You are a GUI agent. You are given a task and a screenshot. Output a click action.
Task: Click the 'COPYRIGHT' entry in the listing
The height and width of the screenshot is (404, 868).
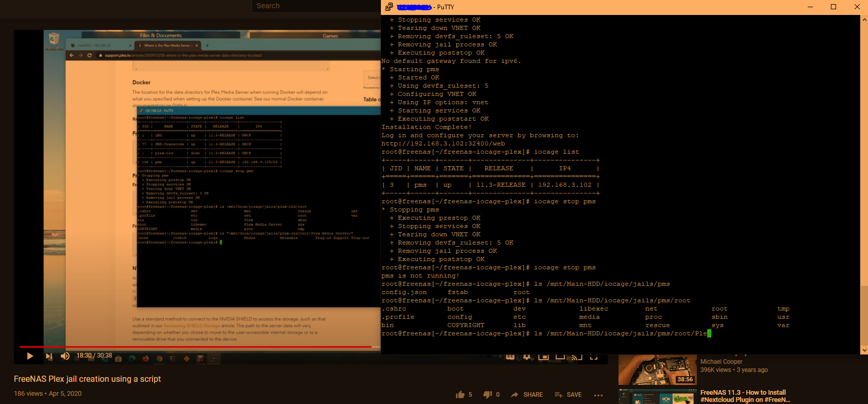[466, 325]
